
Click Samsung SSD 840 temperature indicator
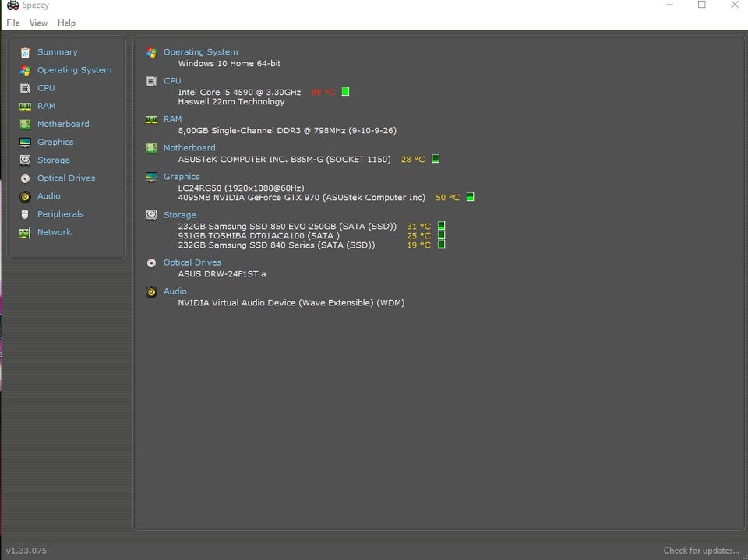(x=441, y=245)
